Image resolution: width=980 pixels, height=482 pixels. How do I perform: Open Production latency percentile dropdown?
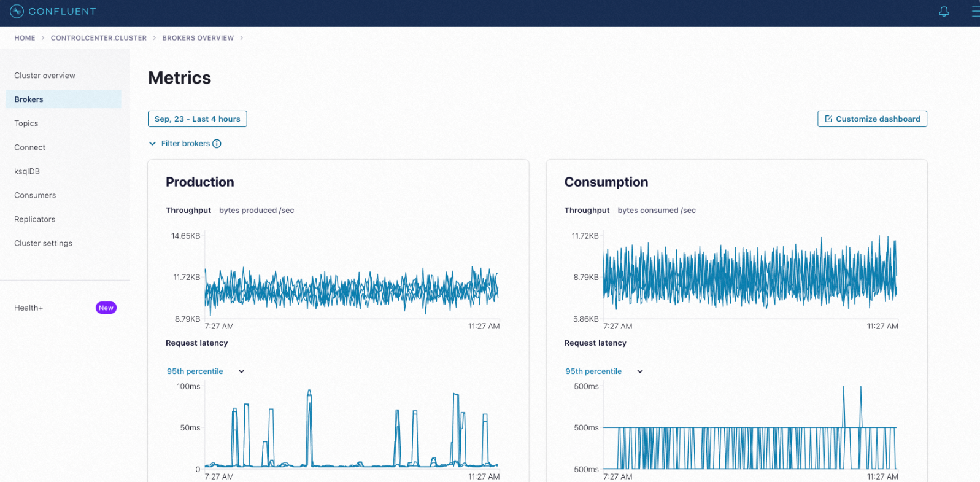coord(206,371)
